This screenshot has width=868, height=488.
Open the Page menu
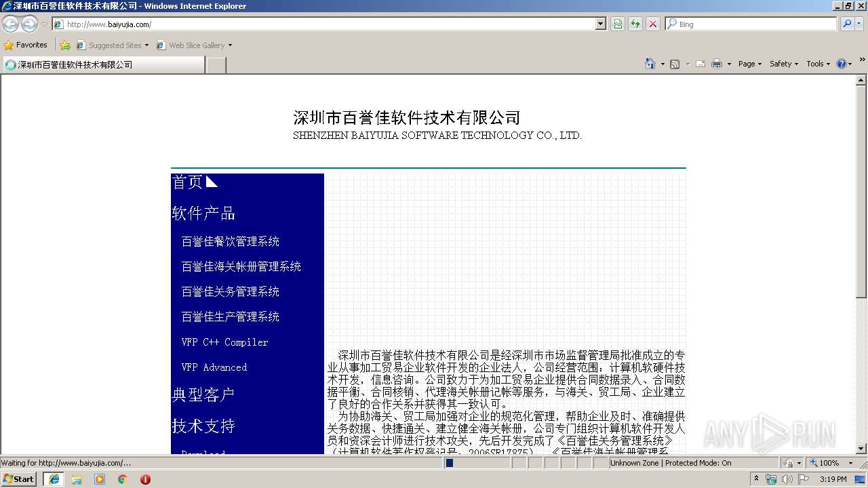click(750, 64)
